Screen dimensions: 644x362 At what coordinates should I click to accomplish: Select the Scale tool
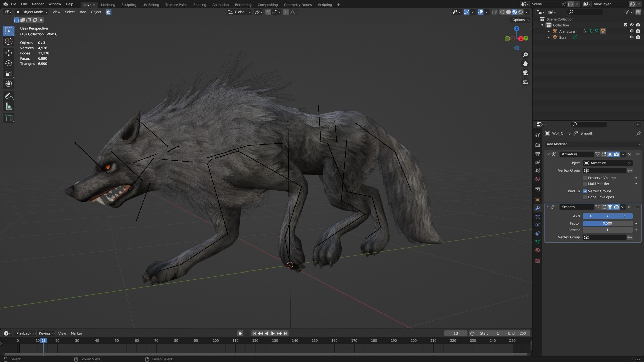9,74
